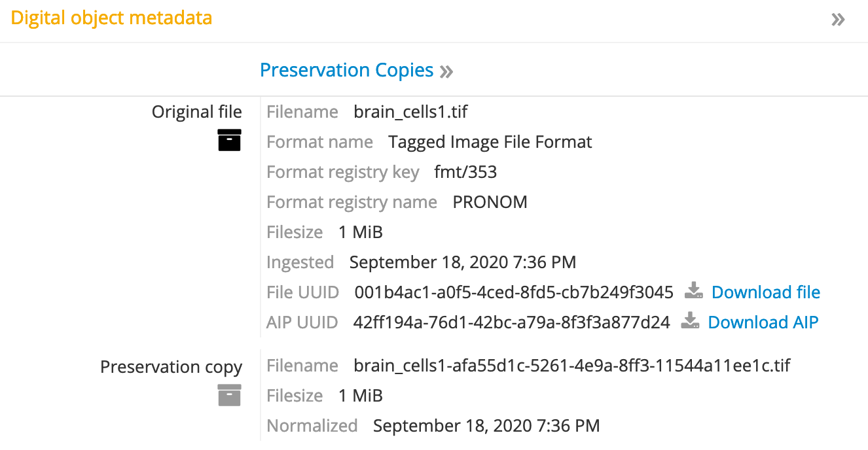Click the Preservation copy label

pyautogui.click(x=171, y=367)
